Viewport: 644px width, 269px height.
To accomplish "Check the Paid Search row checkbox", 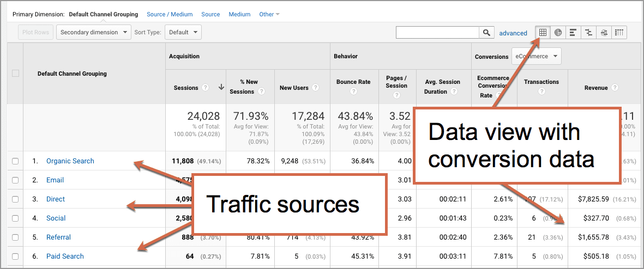I will [15, 256].
